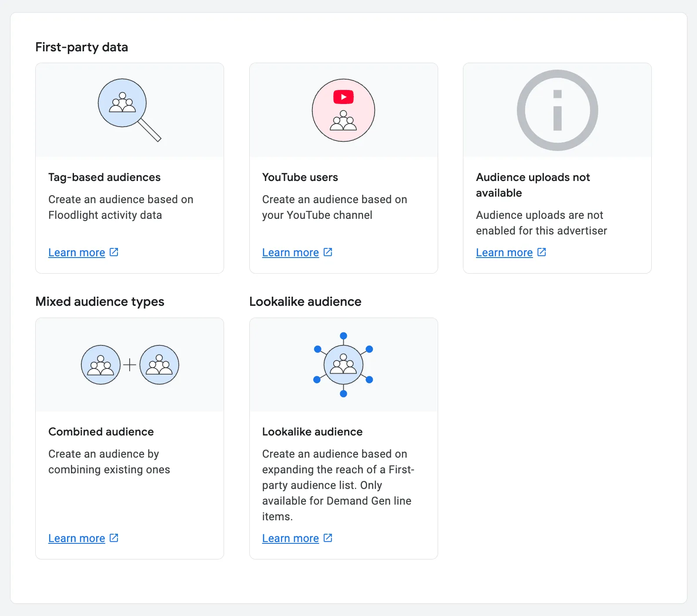Image resolution: width=697 pixels, height=616 pixels.
Task: Click 'Floodlight activity data' description text
Action: pos(105,215)
